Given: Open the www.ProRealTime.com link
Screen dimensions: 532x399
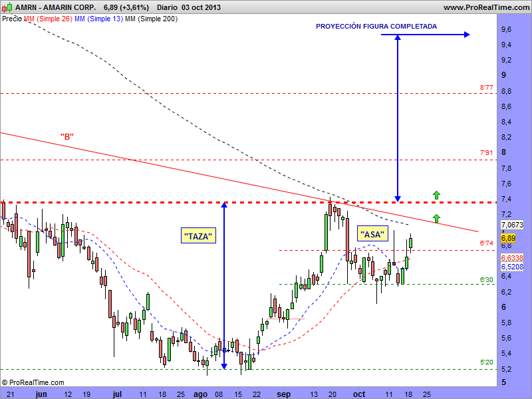Looking at the screenshot, I should point(487,7).
